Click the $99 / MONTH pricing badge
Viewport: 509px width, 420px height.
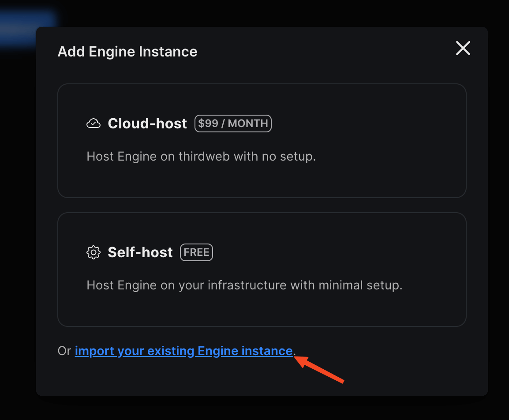(233, 123)
